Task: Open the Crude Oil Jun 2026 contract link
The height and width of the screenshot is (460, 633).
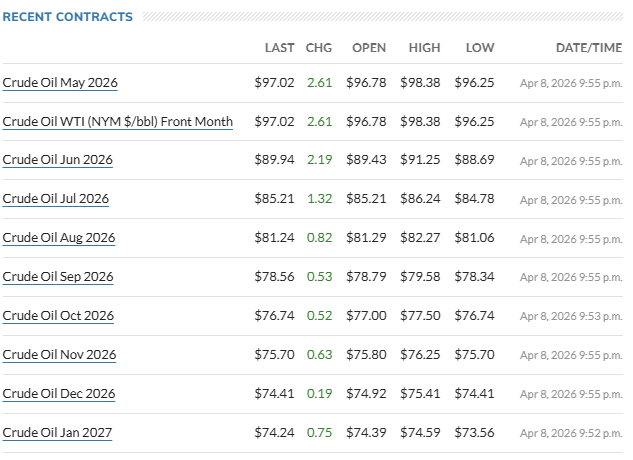Action: 58,160
